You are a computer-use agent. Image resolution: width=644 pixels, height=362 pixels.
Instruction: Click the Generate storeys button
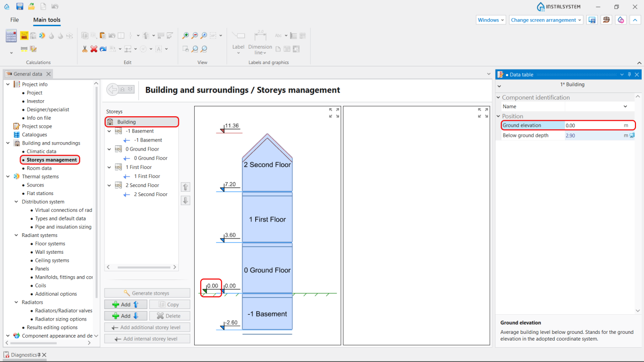click(x=147, y=293)
